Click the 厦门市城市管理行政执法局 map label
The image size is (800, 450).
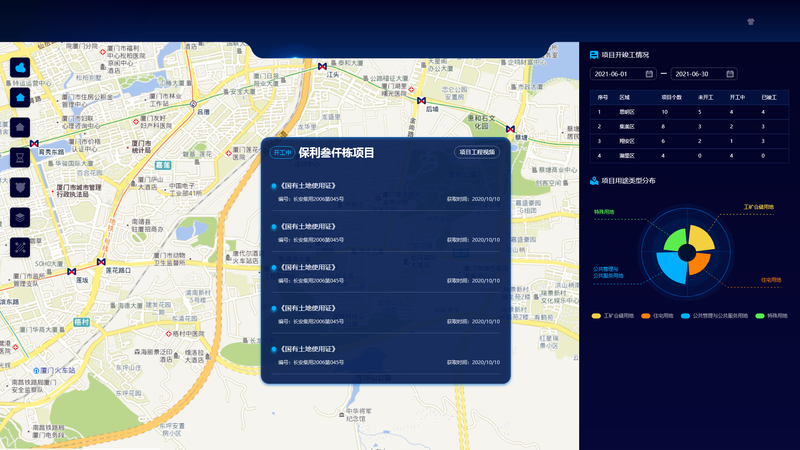tap(79, 191)
